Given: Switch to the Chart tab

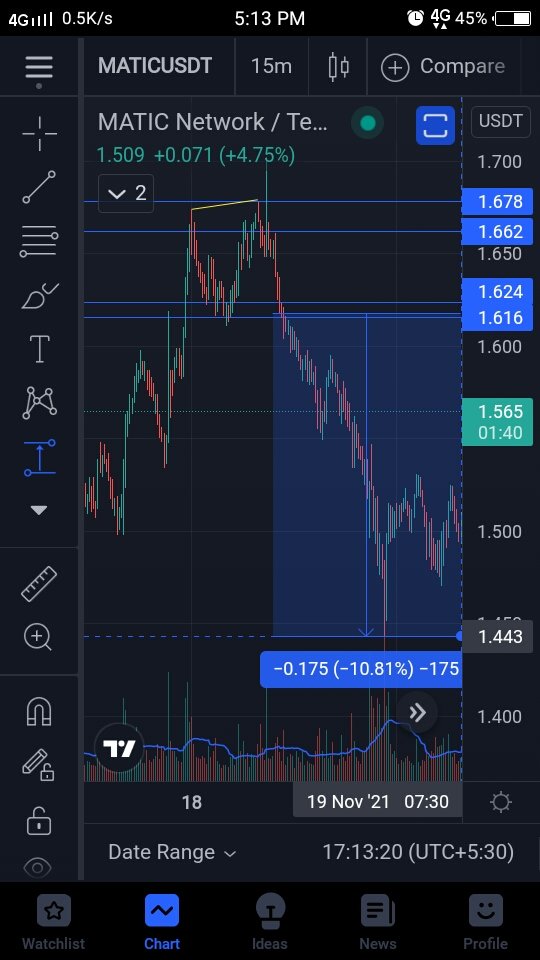Looking at the screenshot, I should [162, 921].
